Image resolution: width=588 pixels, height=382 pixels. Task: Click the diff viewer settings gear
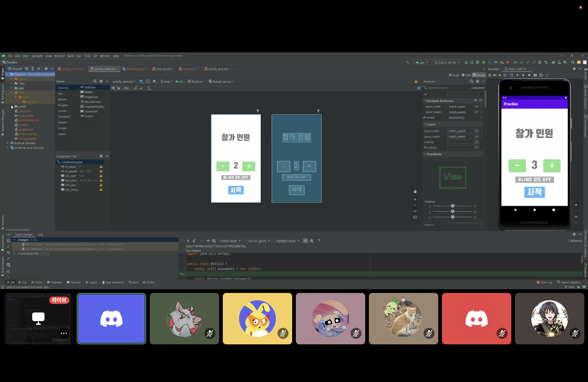(x=311, y=241)
